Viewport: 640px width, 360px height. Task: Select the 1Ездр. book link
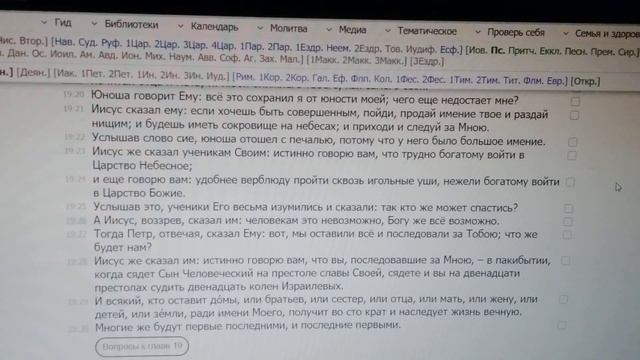310,48
